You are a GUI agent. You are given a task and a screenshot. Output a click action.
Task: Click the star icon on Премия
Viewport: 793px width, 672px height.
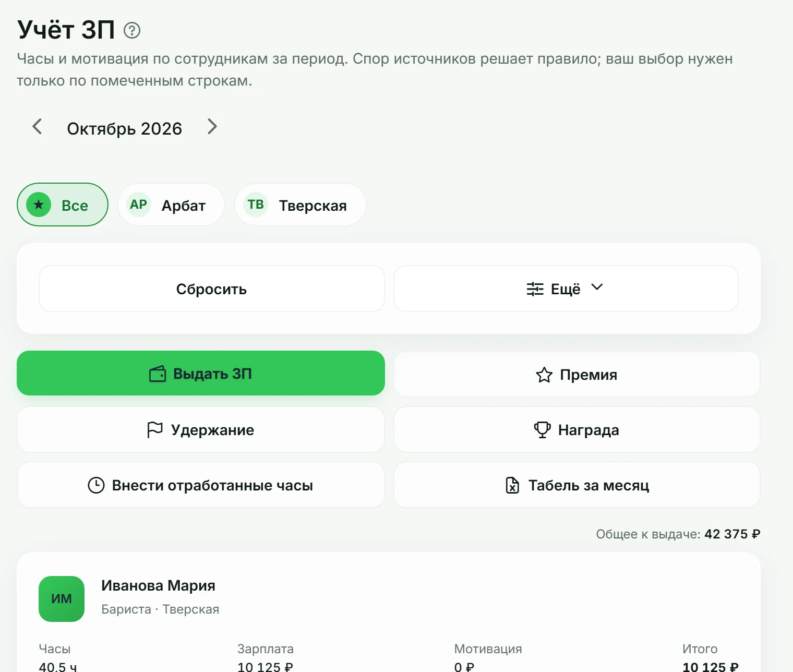point(544,375)
